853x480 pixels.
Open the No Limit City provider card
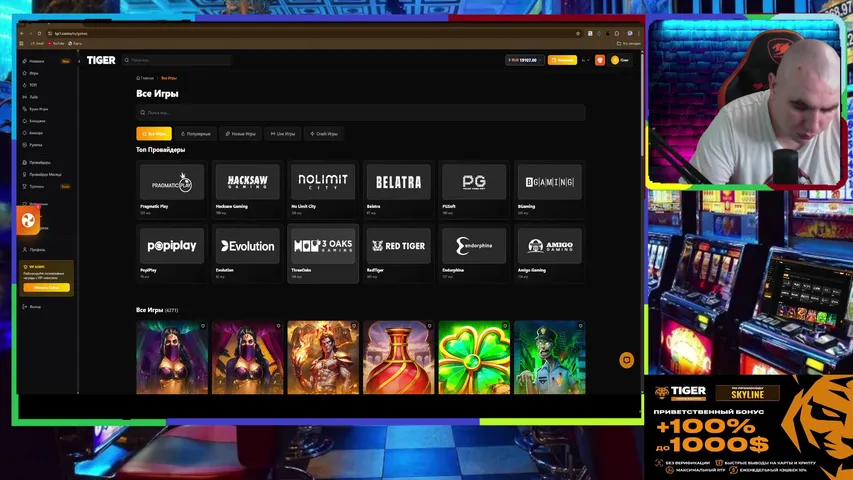pyautogui.click(x=323, y=189)
